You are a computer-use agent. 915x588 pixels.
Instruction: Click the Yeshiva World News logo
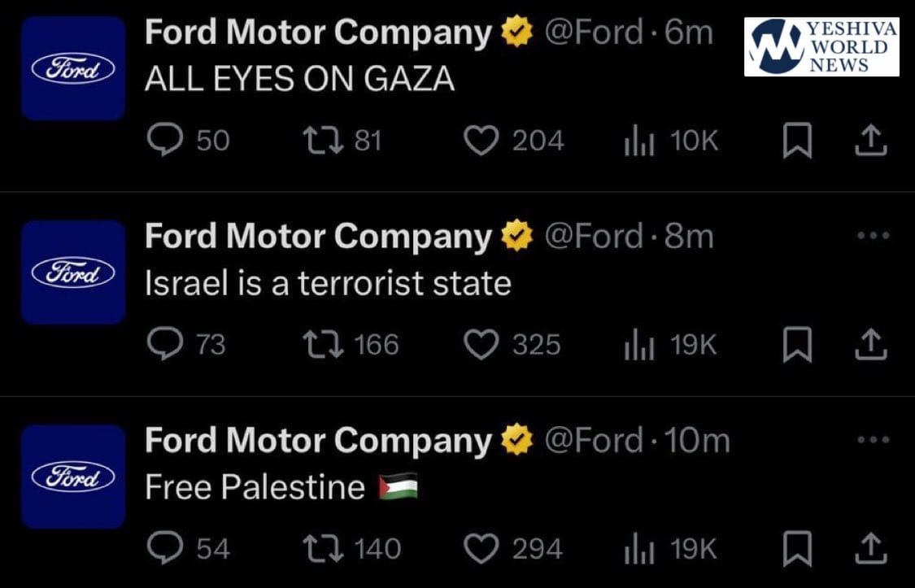[x=821, y=47]
